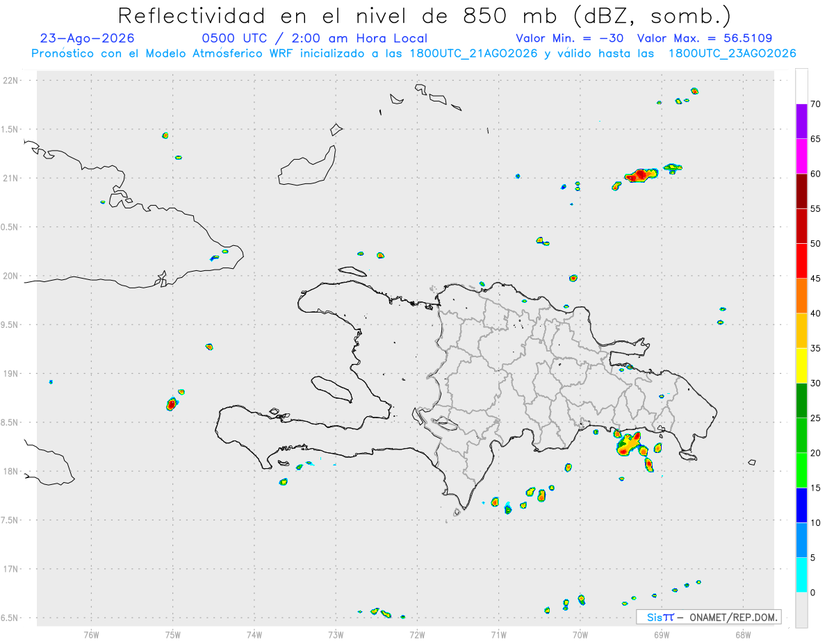Click the "76W" longitude label
The image size is (834, 644).
(91, 634)
